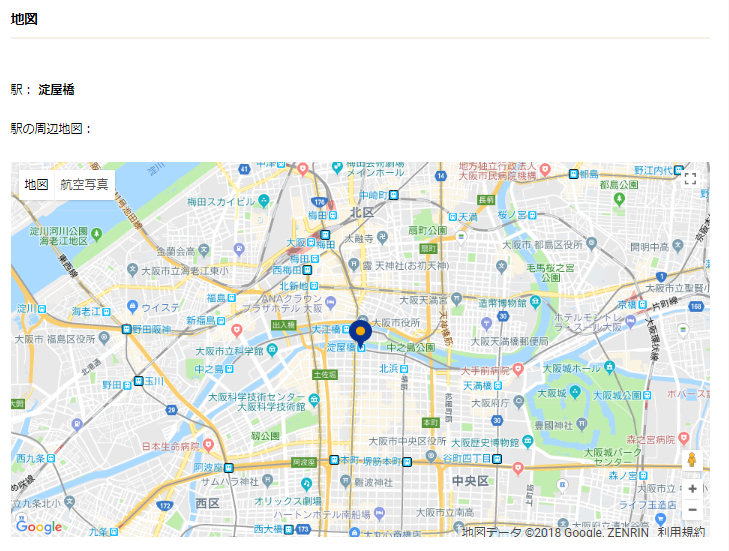This screenshot has height=551, width=729.
Task: Click the 大阪城 castle landmark icon
Action: tap(575, 392)
